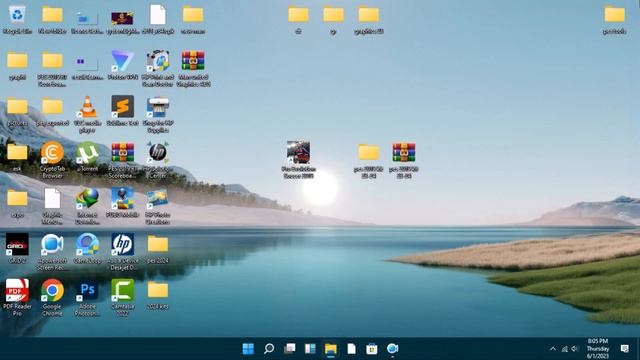Launch Adobe Photoshop shortcut
Image resolution: width=640 pixels, height=360 pixels.
point(87,290)
